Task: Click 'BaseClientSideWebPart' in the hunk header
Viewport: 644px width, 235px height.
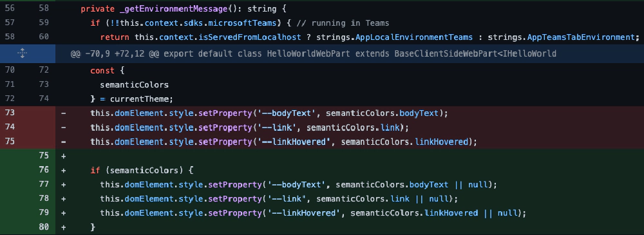Action: pos(445,53)
